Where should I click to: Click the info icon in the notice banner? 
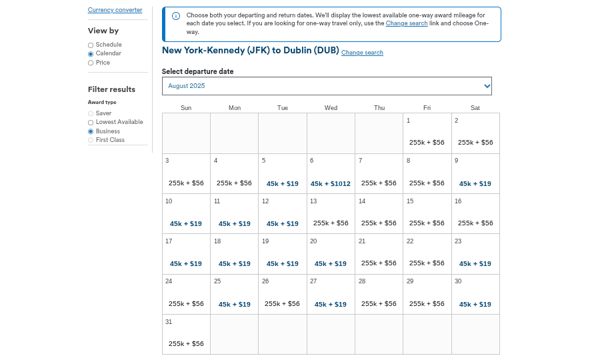pyautogui.click(x=176, y=16)
